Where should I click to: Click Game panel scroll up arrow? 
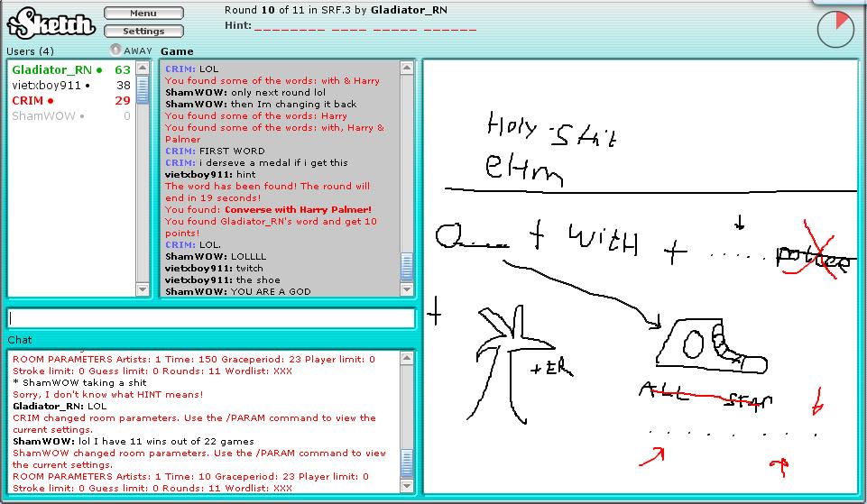(407, 68)
